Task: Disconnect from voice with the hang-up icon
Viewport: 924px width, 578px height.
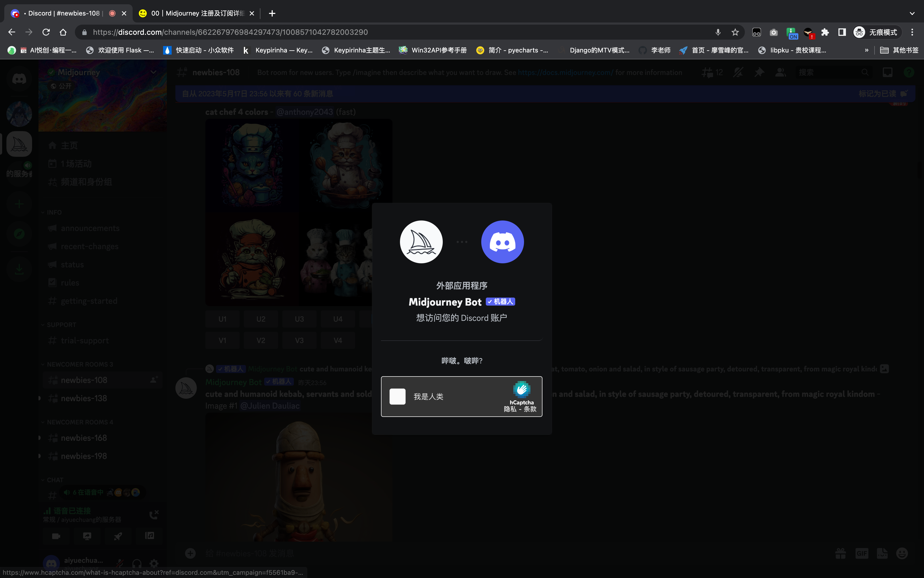Action: [154, 515]
